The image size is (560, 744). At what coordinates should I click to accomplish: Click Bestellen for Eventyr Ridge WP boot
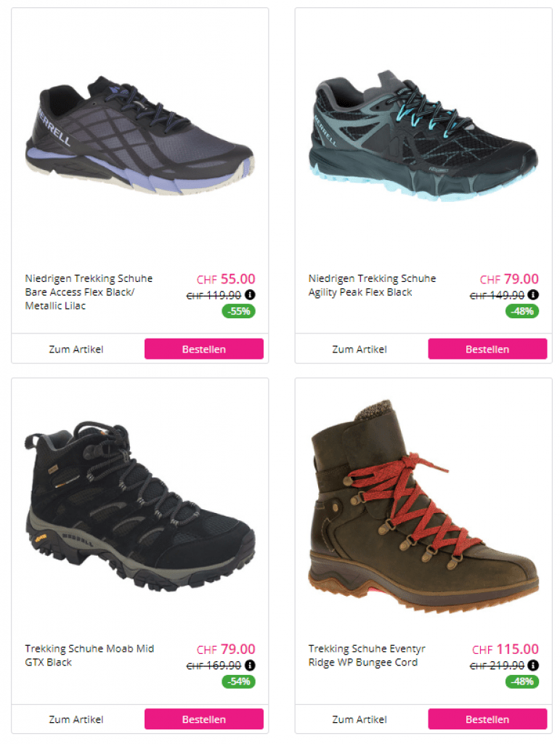[487, 719]
